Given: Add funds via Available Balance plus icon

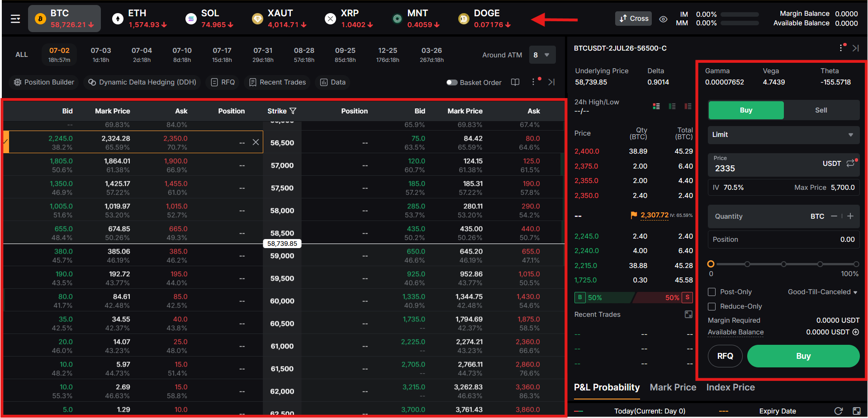Looking at the screenshot, I should click(856, 332).
